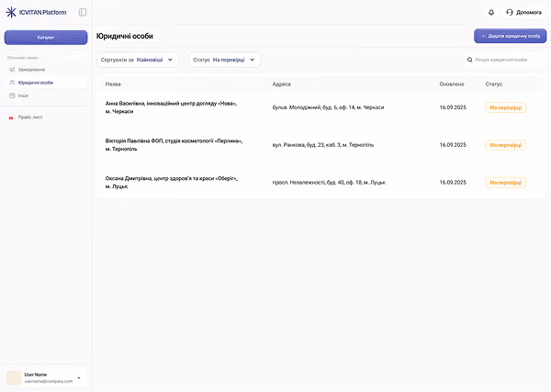Image resolution: width=551 pixels, height=392 pixels.
Task: Click username@company.com in the profile card
Action: click(x=49, y=381)
